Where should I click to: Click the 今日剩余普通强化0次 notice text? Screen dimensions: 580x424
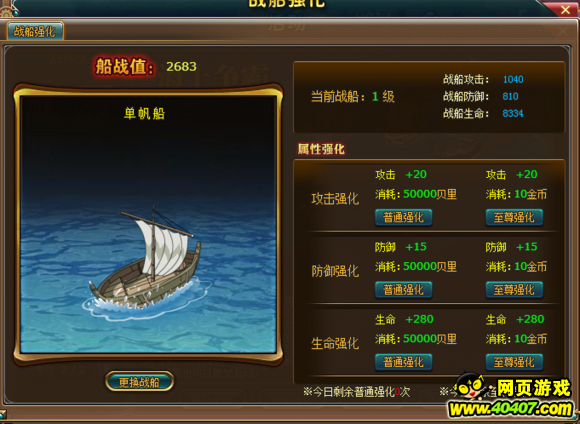pyautogui.click(x=357, y=392)
